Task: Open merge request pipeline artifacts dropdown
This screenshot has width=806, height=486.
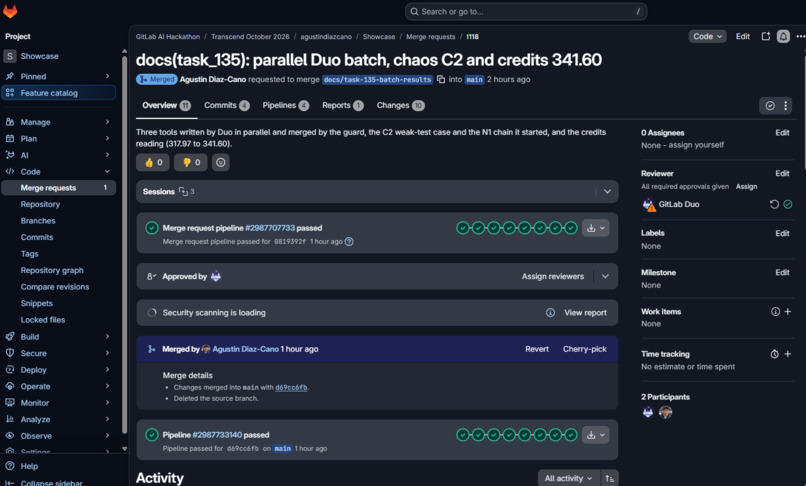Action: click(x=596, y=228)
